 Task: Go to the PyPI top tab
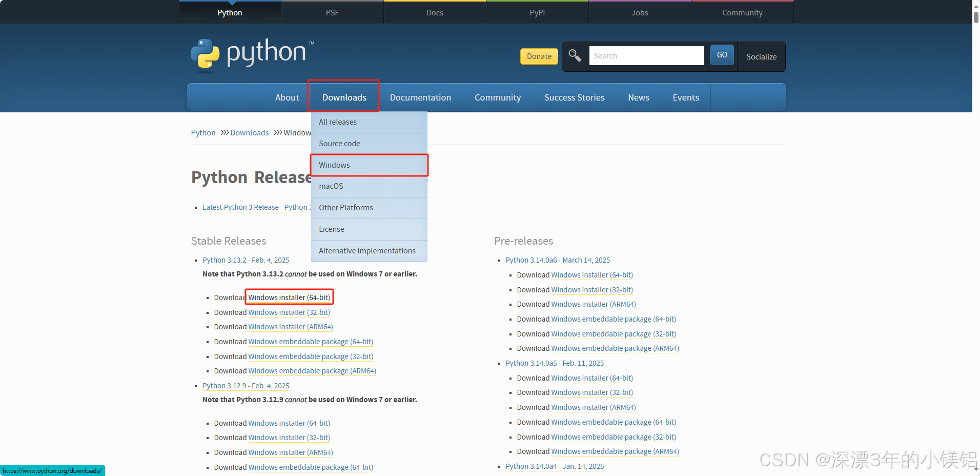[x=537, y=12]
